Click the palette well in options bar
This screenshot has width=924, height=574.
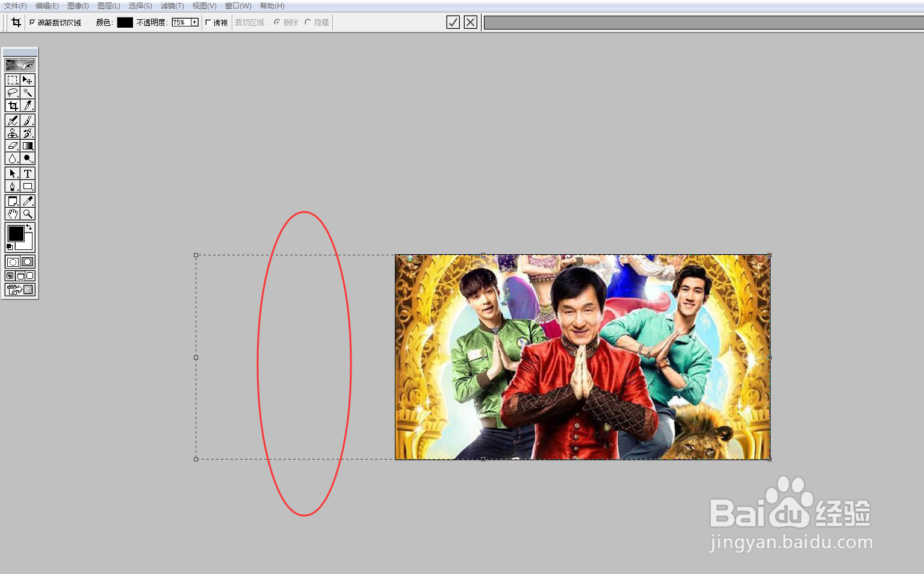click(704, 23)
